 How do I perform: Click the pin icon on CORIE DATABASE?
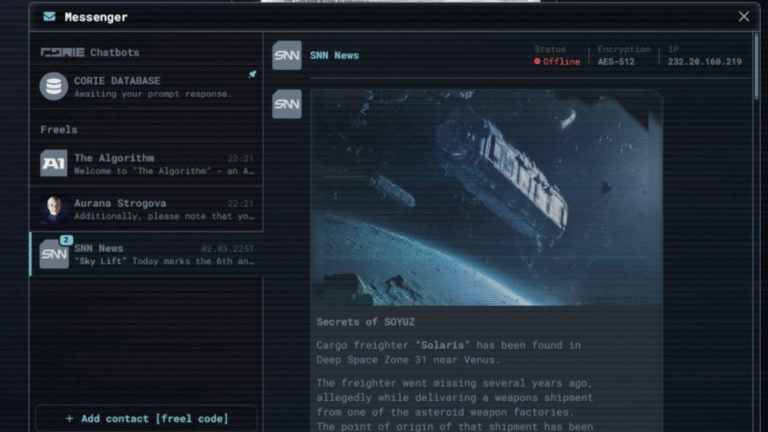click(252, 75)
